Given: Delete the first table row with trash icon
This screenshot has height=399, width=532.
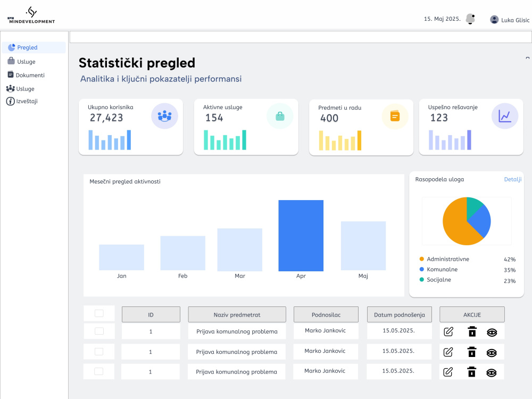Looking at the screenshot, I should (x=472, y=331).
